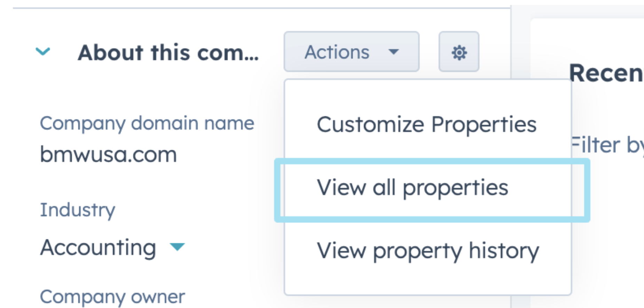Image resolution: width=644 pixels, height=308 pixels.
Task: Click the word properties in highlighted item
Action: tap(455, 189)
